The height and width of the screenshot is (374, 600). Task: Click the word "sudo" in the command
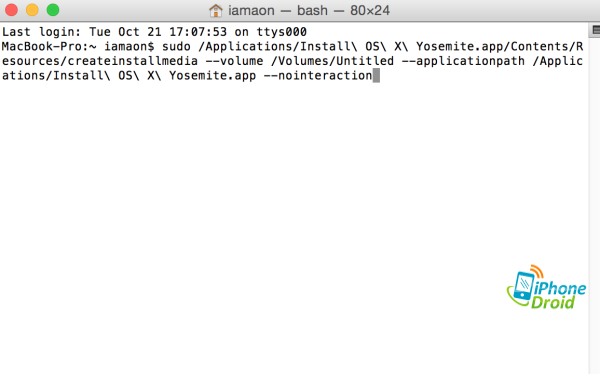pos(176,46)
